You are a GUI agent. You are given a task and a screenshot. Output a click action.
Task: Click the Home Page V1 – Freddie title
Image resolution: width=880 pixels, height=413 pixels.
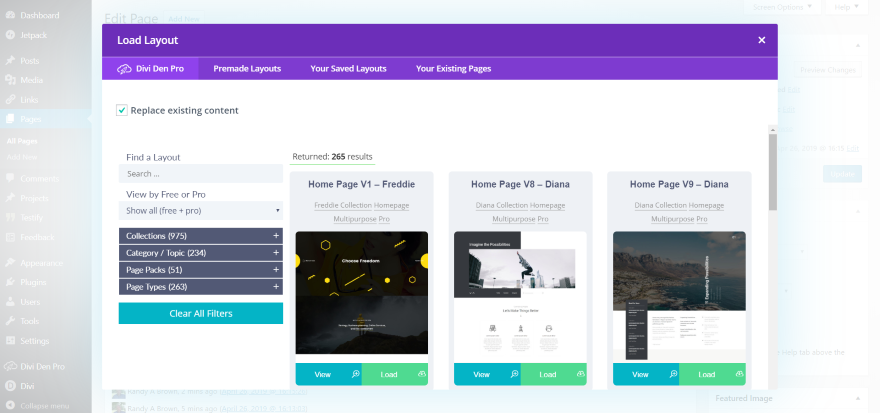tap(361, 184)
